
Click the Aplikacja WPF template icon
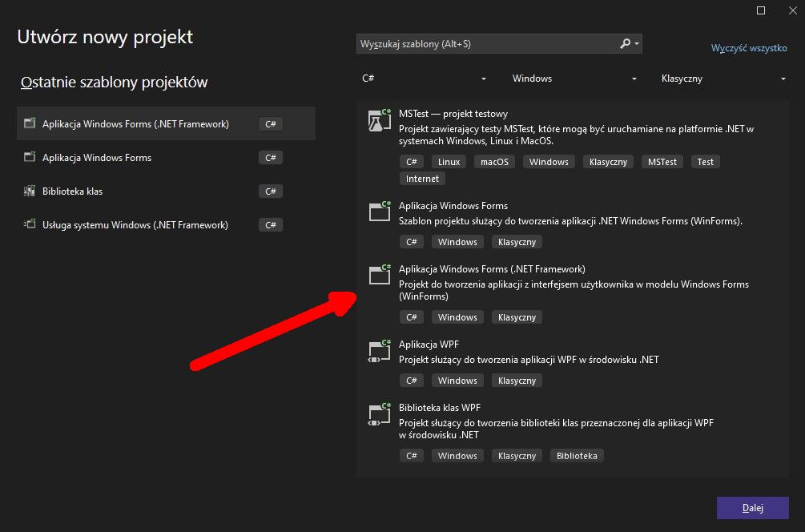[380, 351]
